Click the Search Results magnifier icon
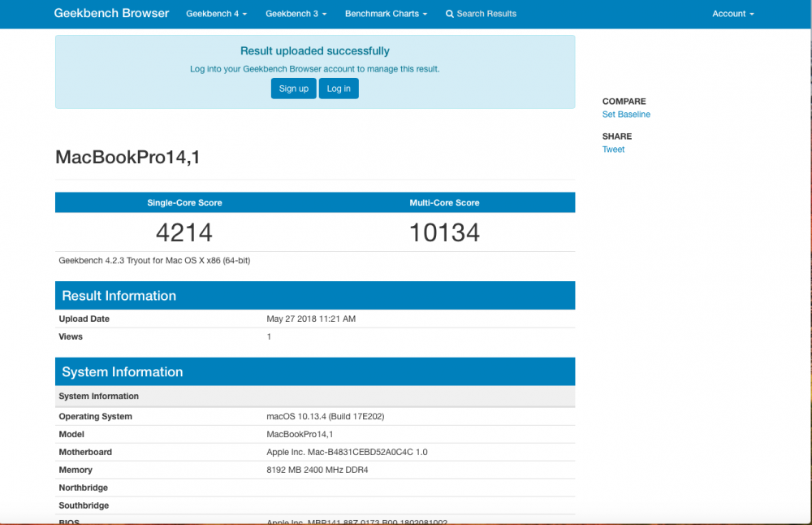 coord(450,14)
